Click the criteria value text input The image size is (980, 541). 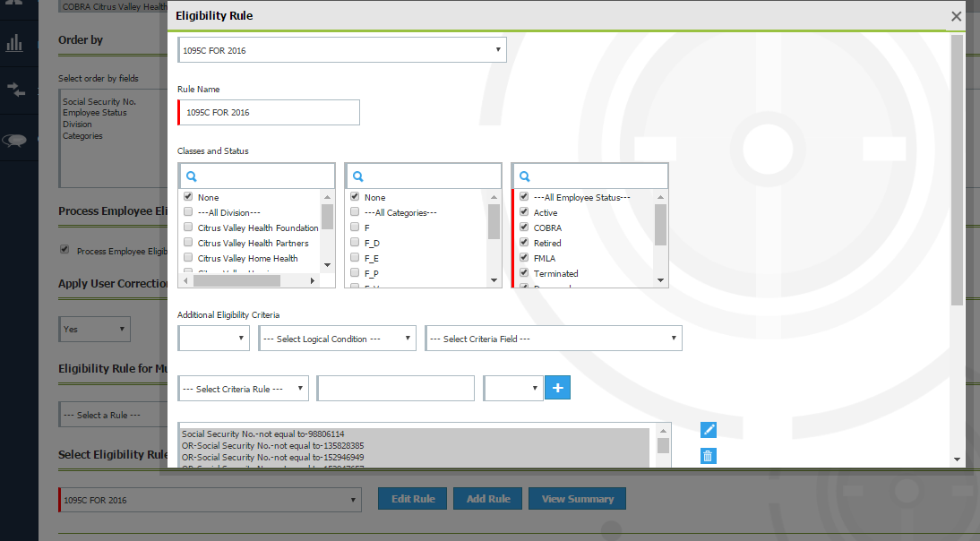(x=395, y=389)
